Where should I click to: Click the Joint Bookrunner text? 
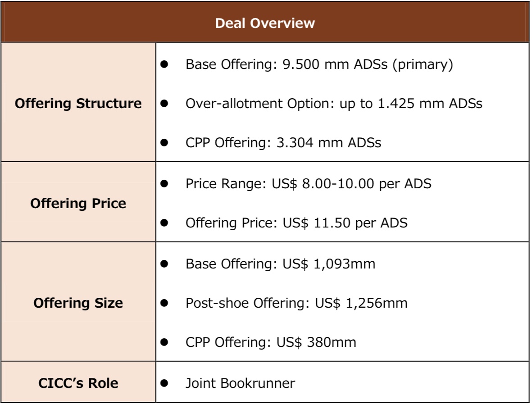coord(240,383)
